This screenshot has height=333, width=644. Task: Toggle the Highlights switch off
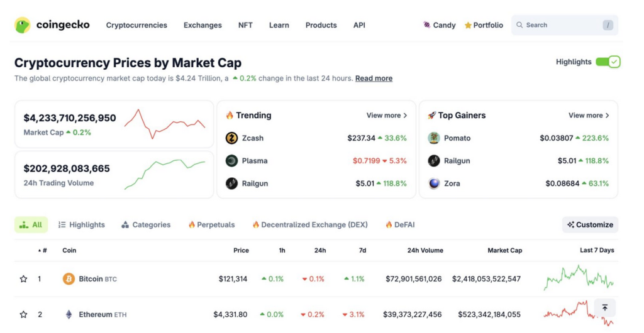(608, 62)
